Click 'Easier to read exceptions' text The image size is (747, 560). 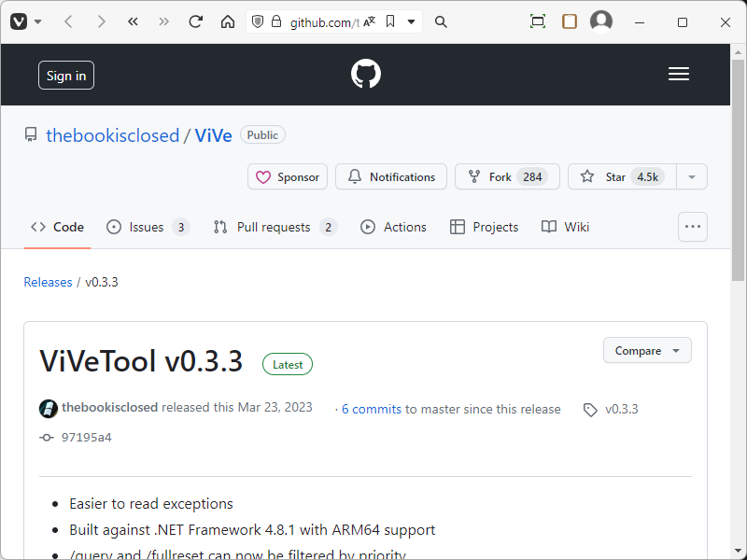pos(151,504)
